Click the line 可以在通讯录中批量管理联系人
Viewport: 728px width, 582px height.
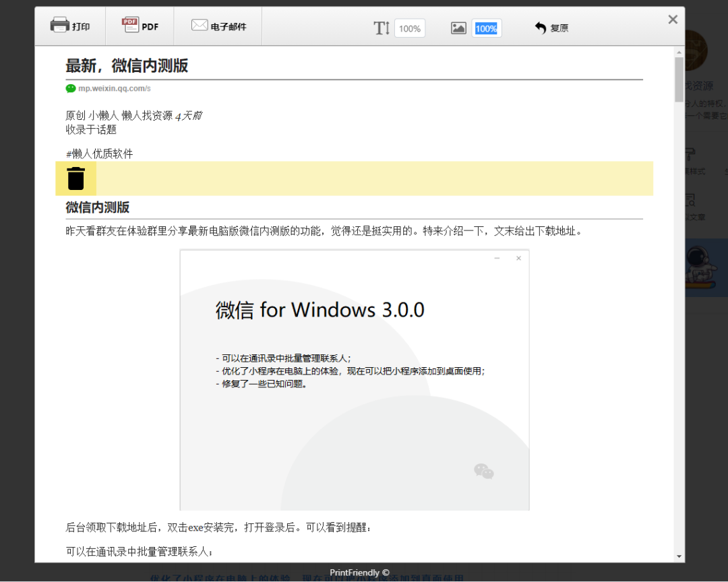click(x=140, y=552)
